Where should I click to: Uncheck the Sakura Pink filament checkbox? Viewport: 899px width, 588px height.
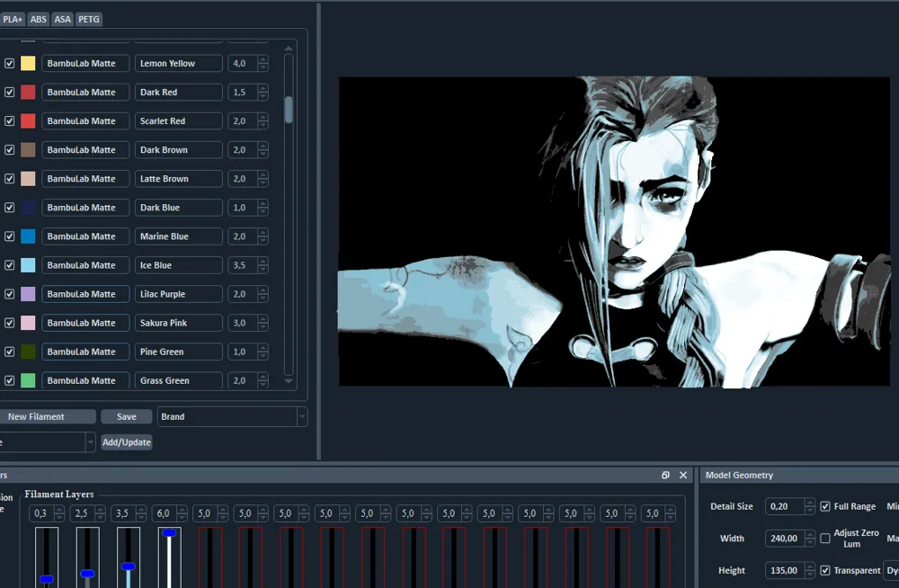point(10,323)
